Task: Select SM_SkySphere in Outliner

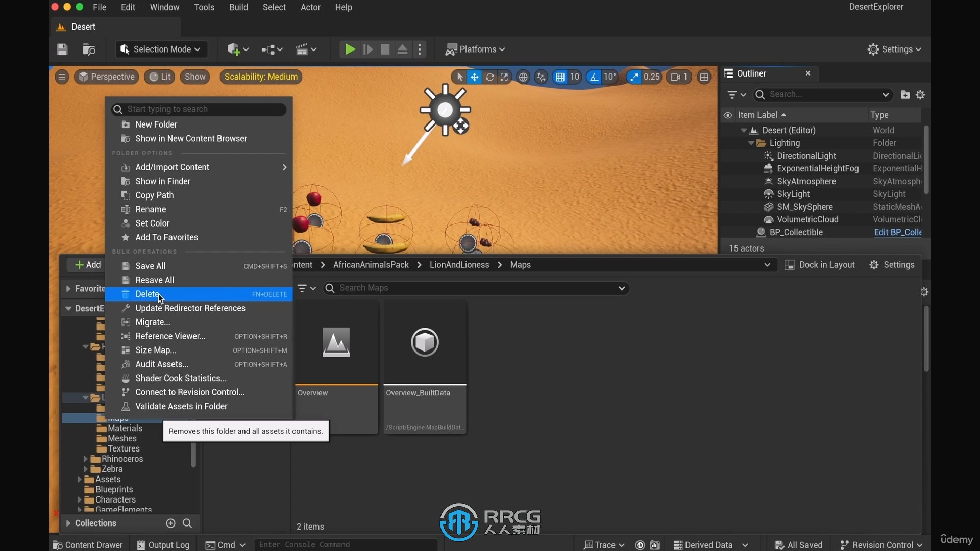Action: (804, 207)
